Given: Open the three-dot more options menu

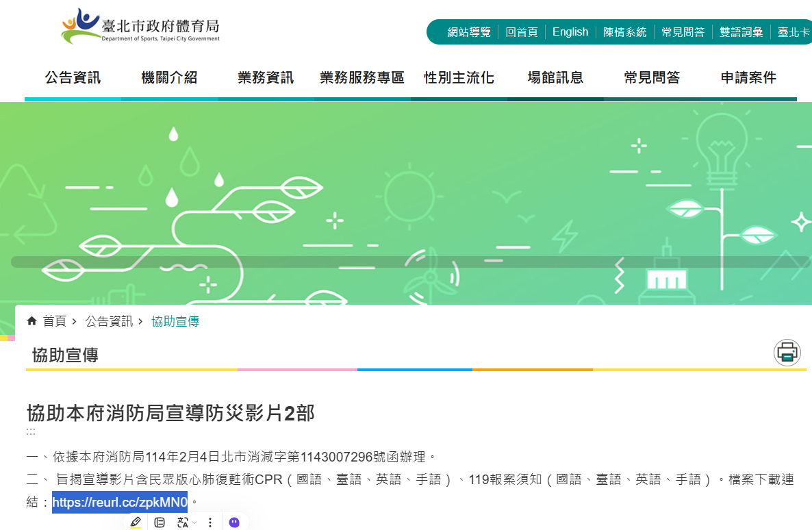Looking at the screenshot, I should pos(210,522).
